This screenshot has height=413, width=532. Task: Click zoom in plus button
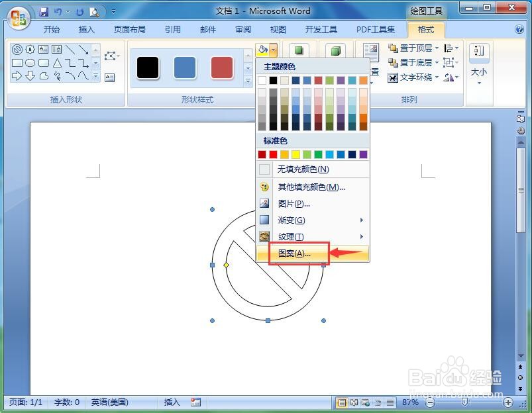point(508,402)
